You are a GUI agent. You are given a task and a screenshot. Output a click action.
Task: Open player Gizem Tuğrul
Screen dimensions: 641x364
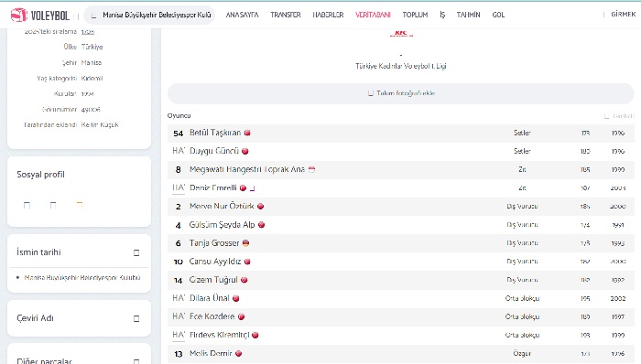(213, 280)
